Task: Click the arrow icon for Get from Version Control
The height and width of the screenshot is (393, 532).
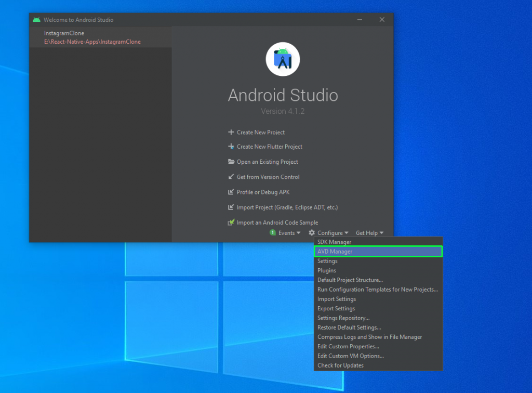Action: 231,177
